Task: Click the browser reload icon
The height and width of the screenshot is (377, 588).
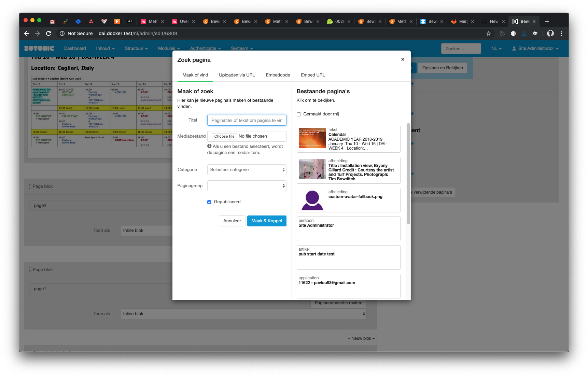Action: (x=48, y=33)
